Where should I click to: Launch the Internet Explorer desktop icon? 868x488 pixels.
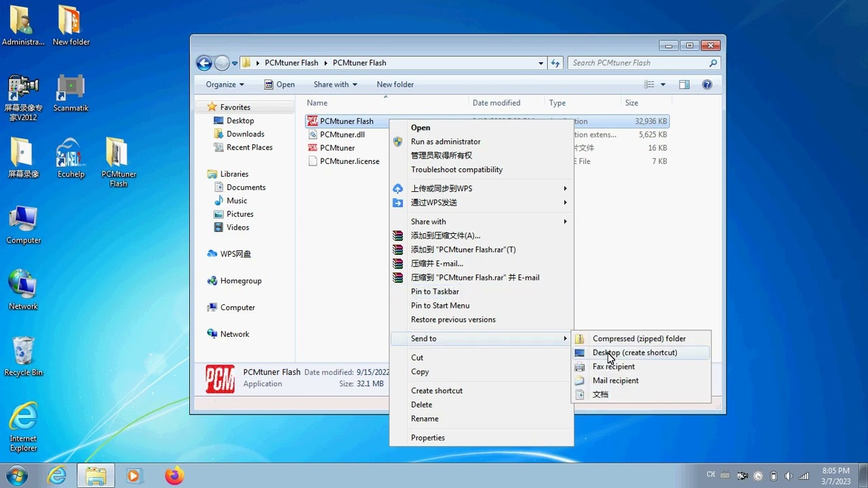click(x=23, y=428)
